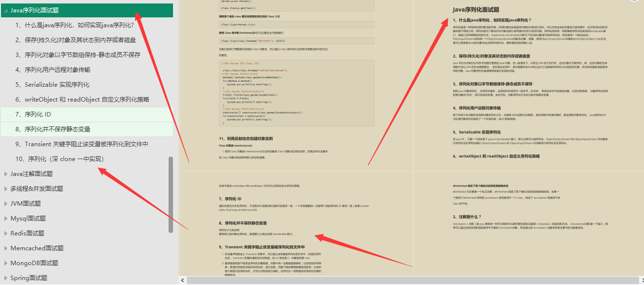
Task: Click heading 5、Serializable 实现序列化 in document page
Action: point(476,132)
